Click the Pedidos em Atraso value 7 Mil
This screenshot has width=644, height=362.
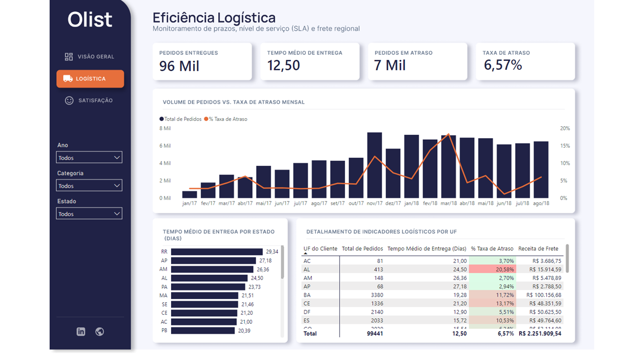click(x=389, y=66)
